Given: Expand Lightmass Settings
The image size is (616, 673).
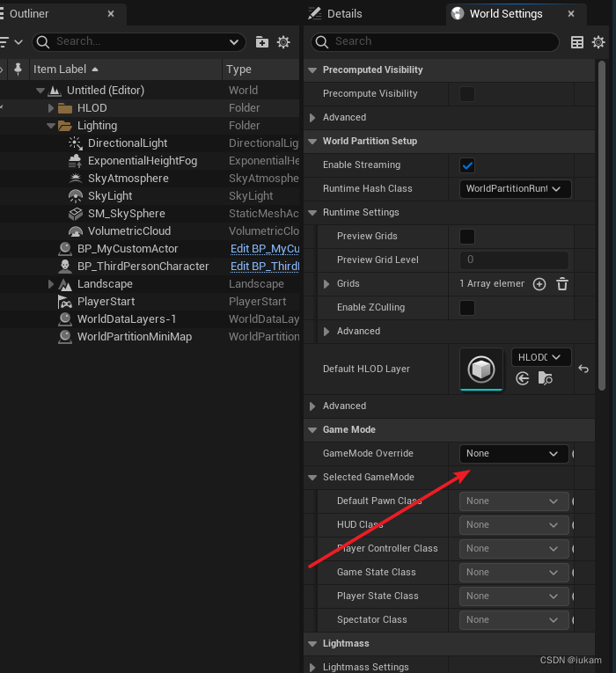Looking at the screenshot, I should click(312, 667).
